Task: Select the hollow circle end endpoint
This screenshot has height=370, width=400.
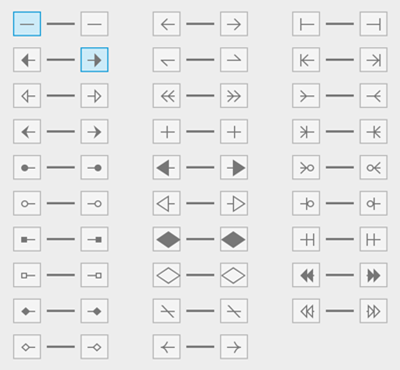Action: pos(94,203)
